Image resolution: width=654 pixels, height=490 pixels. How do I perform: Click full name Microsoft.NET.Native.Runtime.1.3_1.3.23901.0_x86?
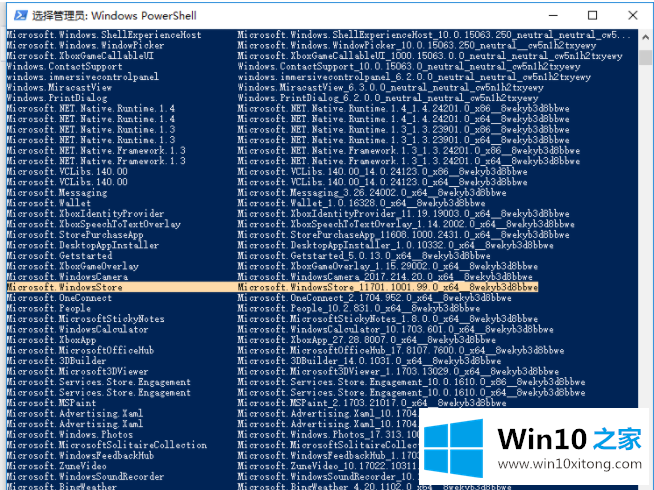[x=403, y=129]
